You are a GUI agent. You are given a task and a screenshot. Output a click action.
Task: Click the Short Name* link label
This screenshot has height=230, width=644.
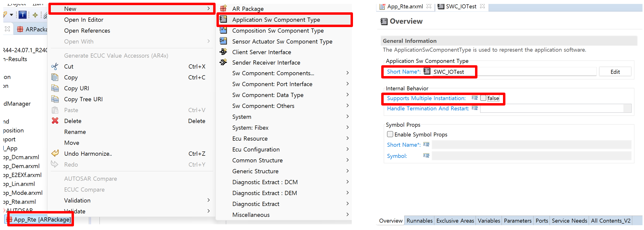(x=403, y=72)
